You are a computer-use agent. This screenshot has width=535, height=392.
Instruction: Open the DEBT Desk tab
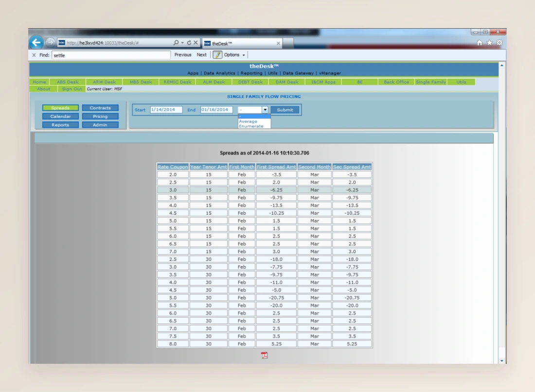[250, 82]
